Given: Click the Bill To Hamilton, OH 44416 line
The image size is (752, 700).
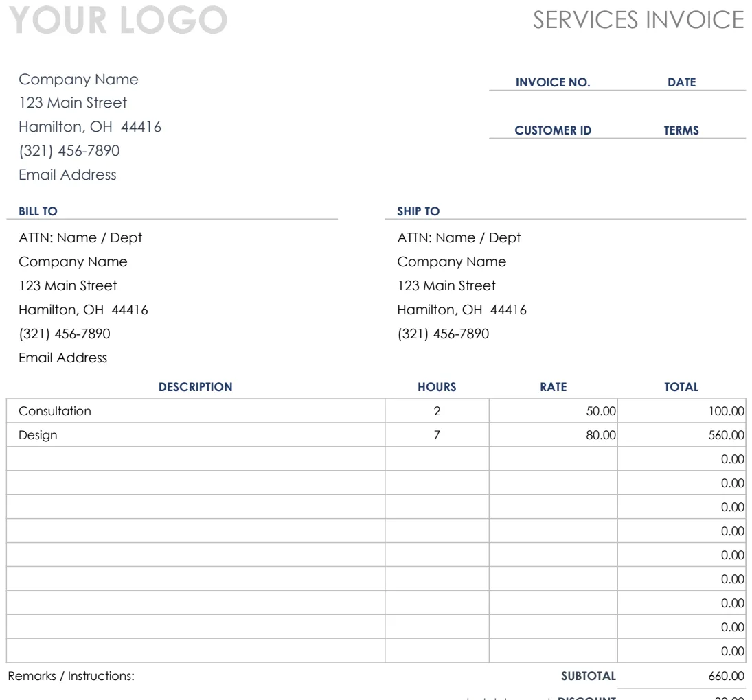Looking at the screenshot, I should (84, 310).
